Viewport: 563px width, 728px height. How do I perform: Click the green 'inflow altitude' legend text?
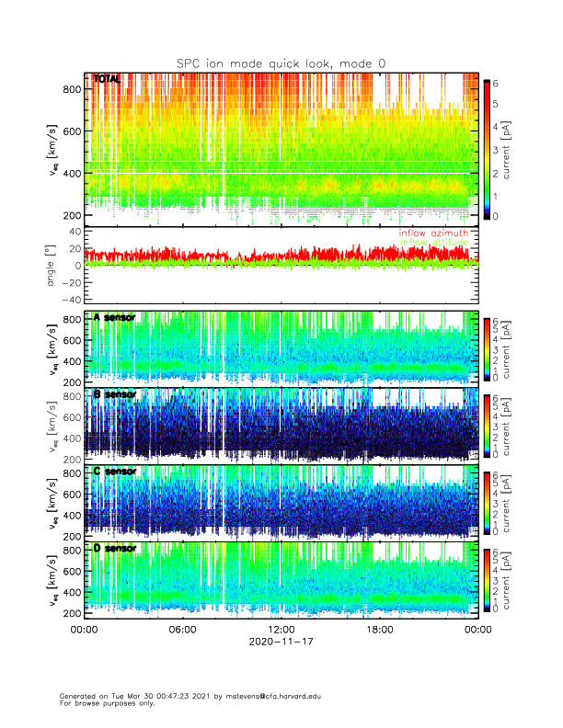coord(433,243)
